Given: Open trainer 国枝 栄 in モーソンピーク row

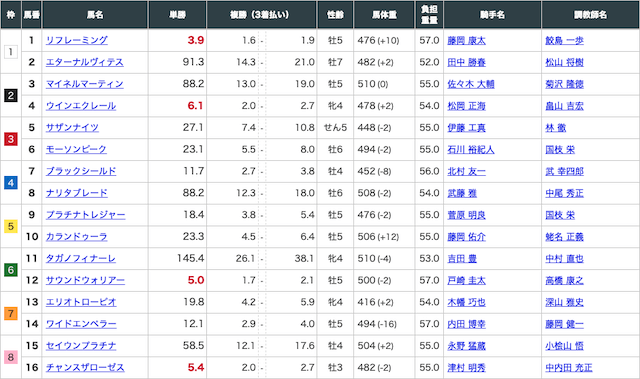Looking at the screenshot, I should [560, 150].
